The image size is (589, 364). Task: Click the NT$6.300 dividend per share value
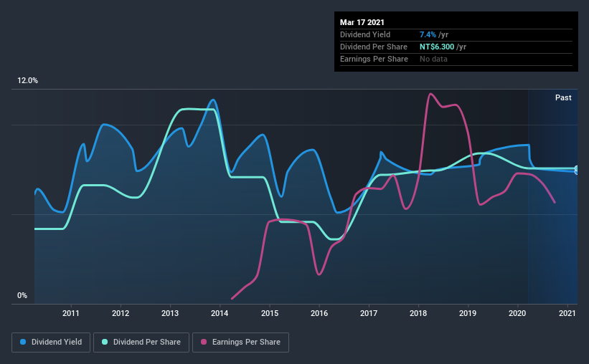coord(437,47)
